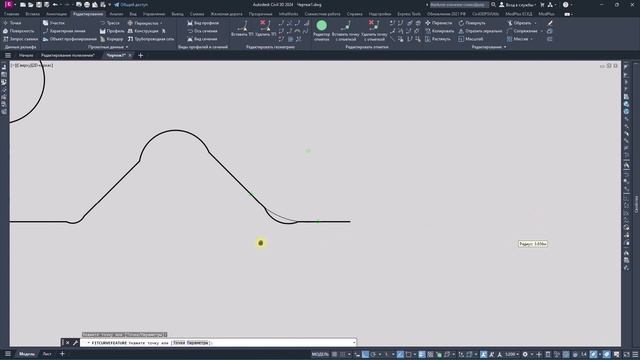Image resolution: width=640 pixels, height=360 pixels.
Task: Click the Масштаб scale tool
Action: click(x=471, y=39)
